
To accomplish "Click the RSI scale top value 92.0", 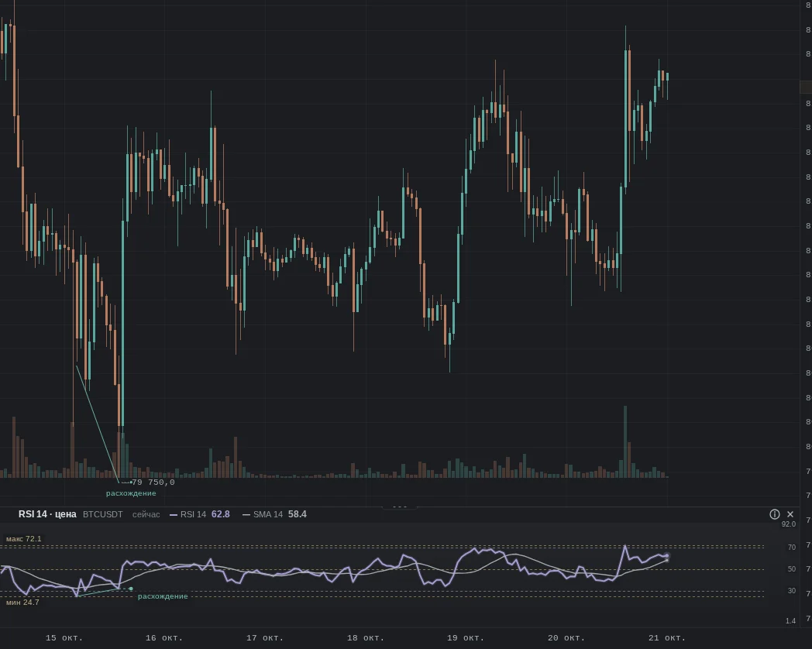I will [x=789, y=524].
